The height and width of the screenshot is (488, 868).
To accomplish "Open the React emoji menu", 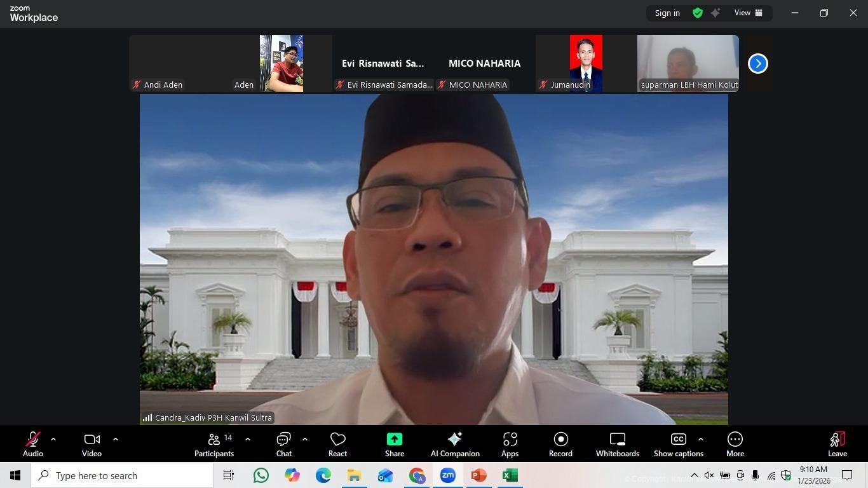I will click(x=337, y=440).
